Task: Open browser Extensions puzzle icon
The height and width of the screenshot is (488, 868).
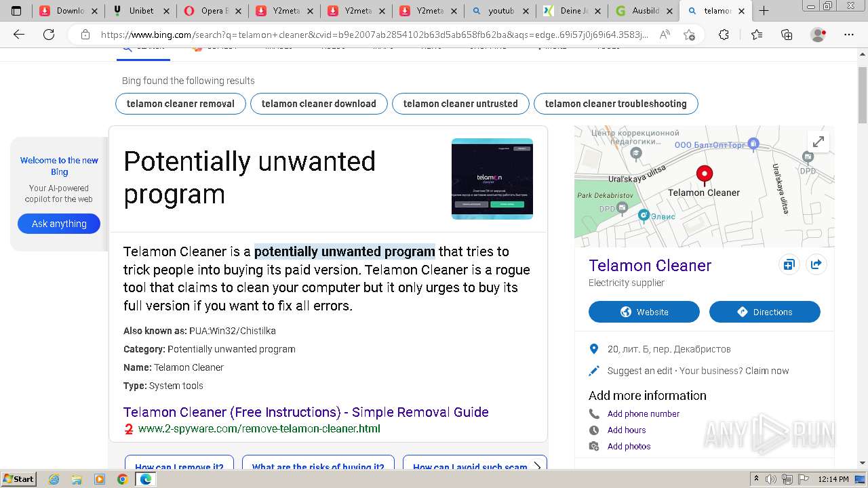Action: pyautogui.click(x=724, y=35)
